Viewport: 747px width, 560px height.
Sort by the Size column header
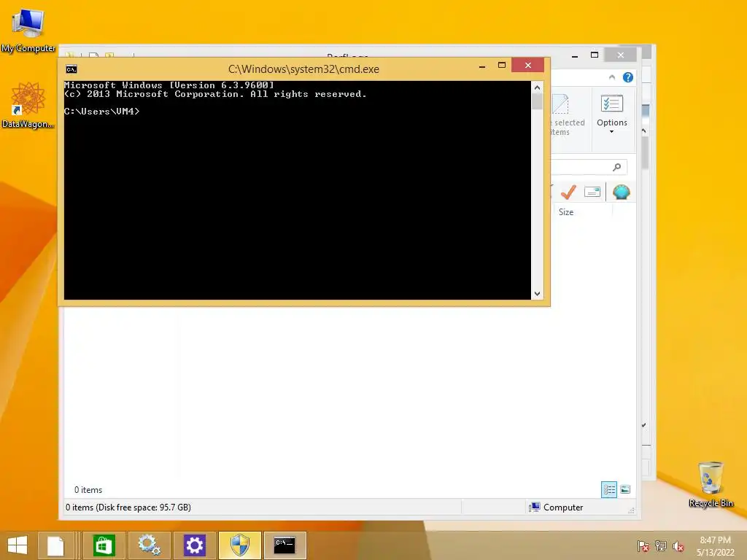(566, 212)
